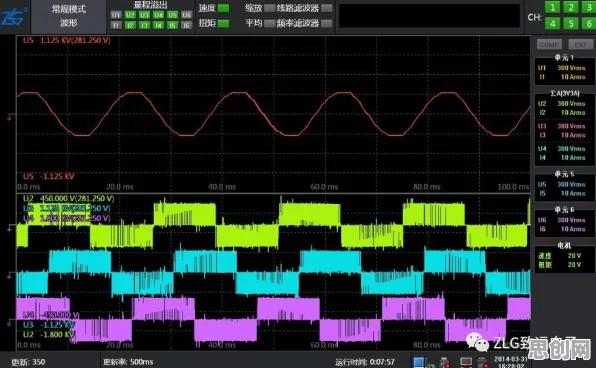This screenshot has height=368, width=596.
Task: Click the U6 300 Vrms range value
Action: click(571, 220)
